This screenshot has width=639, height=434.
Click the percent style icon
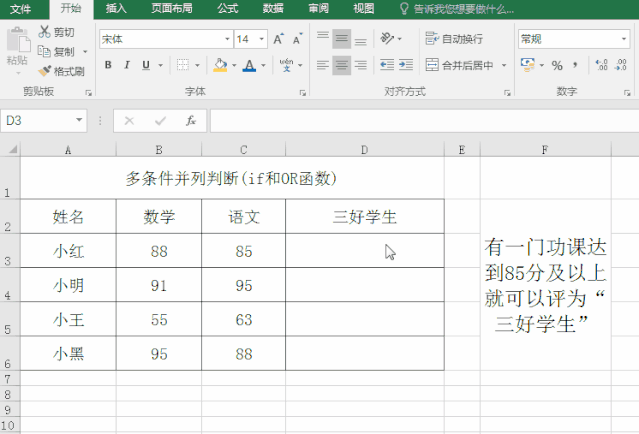click(x=557, y=65)
